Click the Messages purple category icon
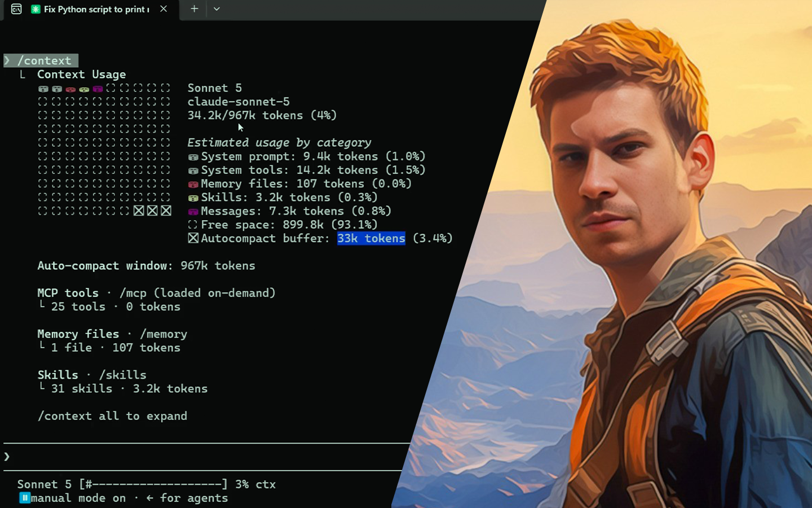 pos(193,212)
